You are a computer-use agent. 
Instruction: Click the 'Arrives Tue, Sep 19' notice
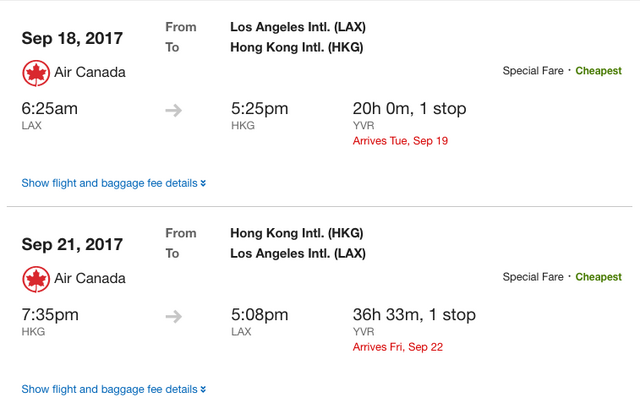[400, 141]
